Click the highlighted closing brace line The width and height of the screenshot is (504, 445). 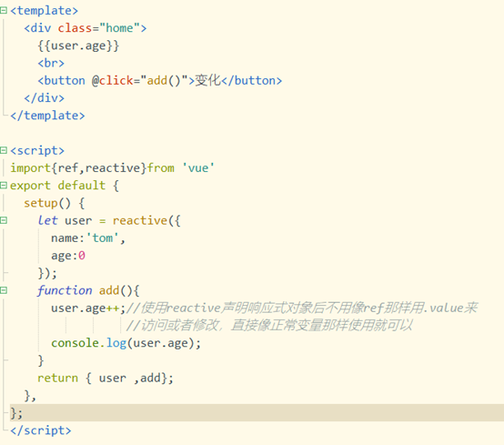click(257, 413)
